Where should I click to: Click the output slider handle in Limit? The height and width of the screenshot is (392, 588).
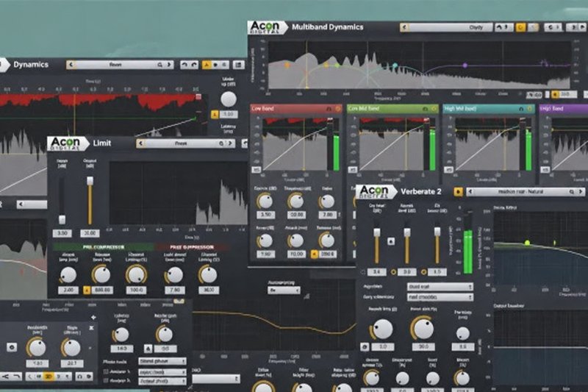[x=90, y=181]
